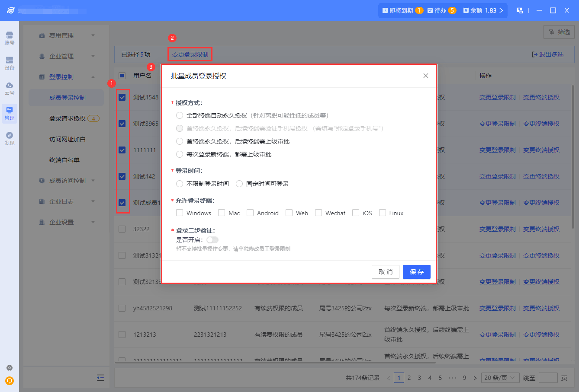This screenshot has width=579, height=392.
Task: Click 退出多选 to exit multi-select
Action: [x=548, y=54]
